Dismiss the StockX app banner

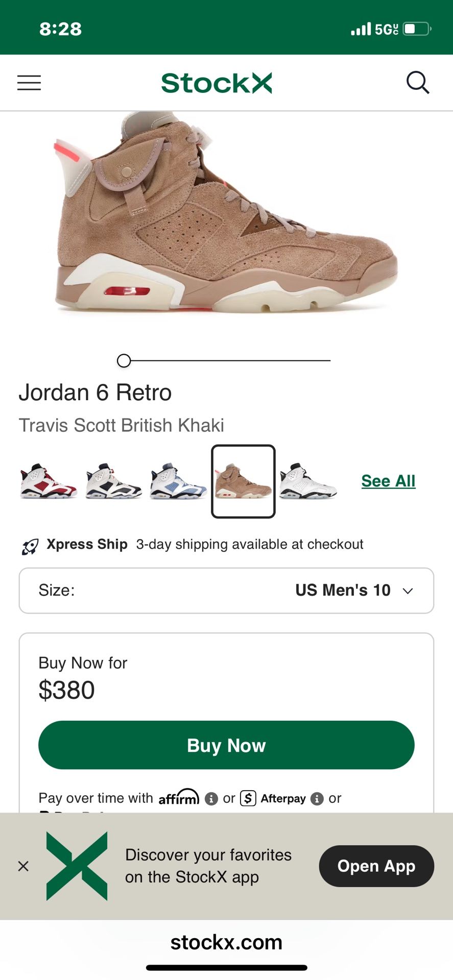tap(23, 866)
